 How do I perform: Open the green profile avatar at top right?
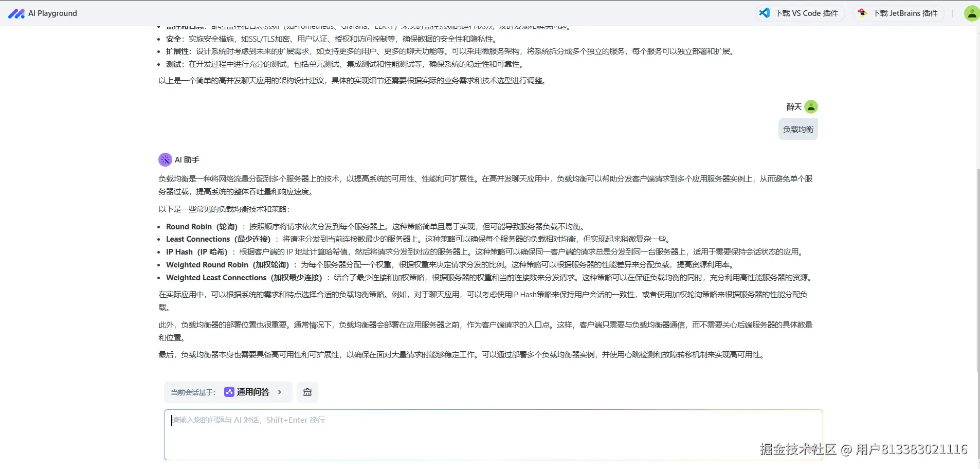point(971,13)
